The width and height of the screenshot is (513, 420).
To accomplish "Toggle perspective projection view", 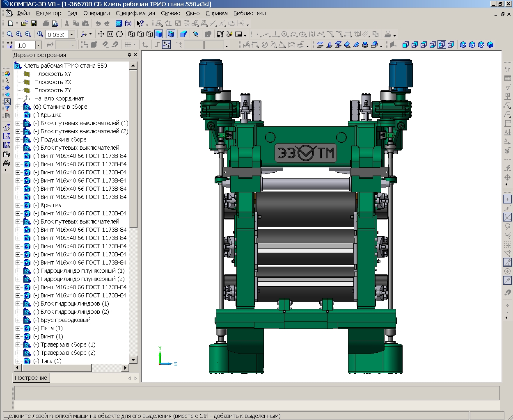I will tap(183, 34).
